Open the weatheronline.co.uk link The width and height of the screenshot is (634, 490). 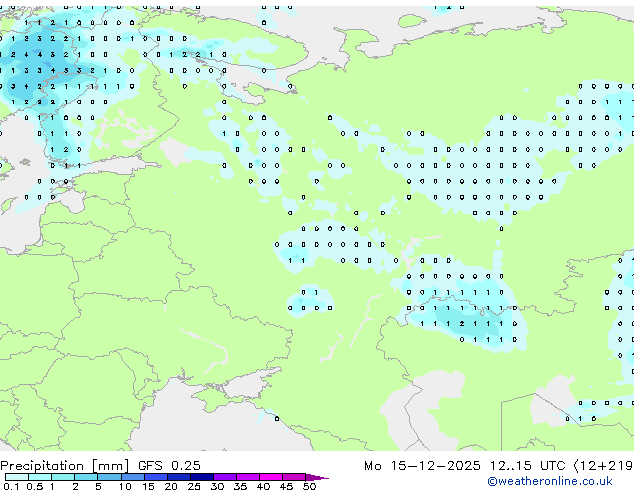pyautogui.click(x=550, y=481)
